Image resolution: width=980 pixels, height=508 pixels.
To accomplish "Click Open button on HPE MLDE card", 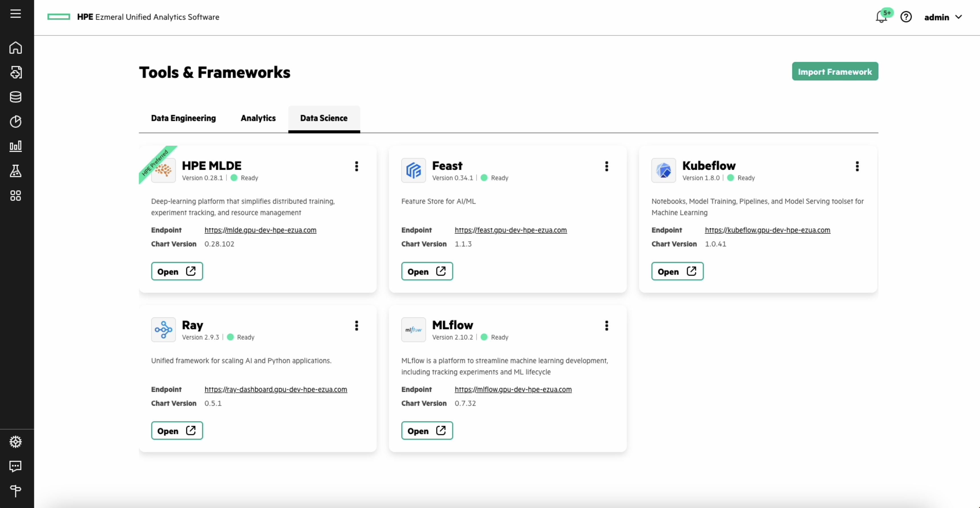I will click(177, 271).
